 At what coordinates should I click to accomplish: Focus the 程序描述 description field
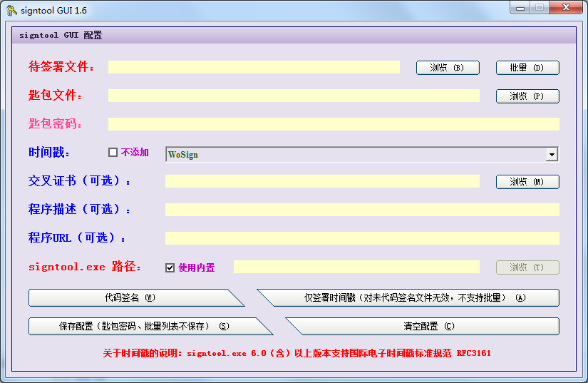pyautogui.click(x=362, y=210)
